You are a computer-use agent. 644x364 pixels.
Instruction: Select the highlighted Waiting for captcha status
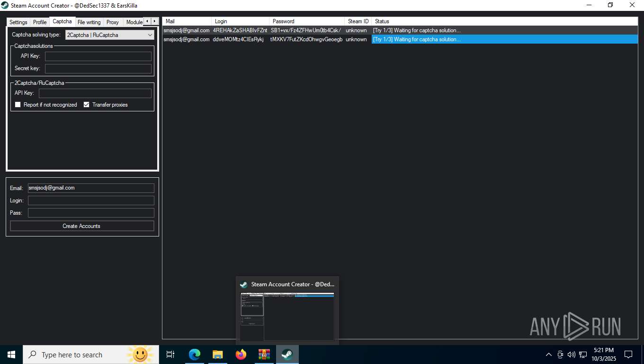505,39
